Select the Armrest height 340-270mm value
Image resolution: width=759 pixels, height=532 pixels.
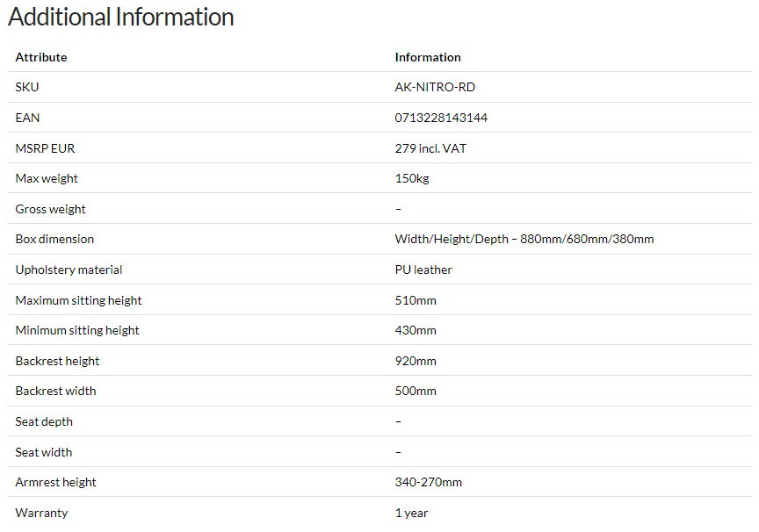pyautogui.click(x=429, y=482)
